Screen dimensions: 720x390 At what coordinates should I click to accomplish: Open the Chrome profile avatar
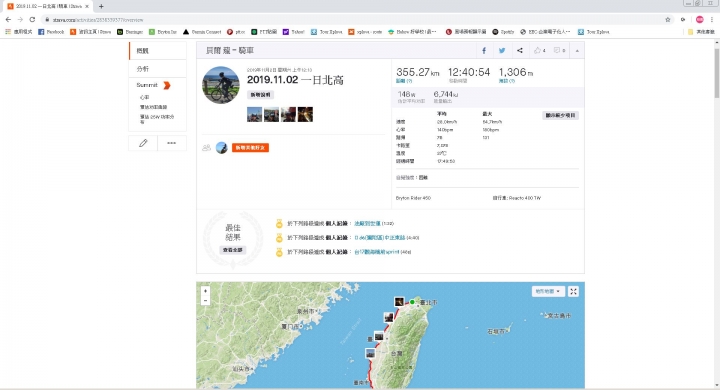699,19
